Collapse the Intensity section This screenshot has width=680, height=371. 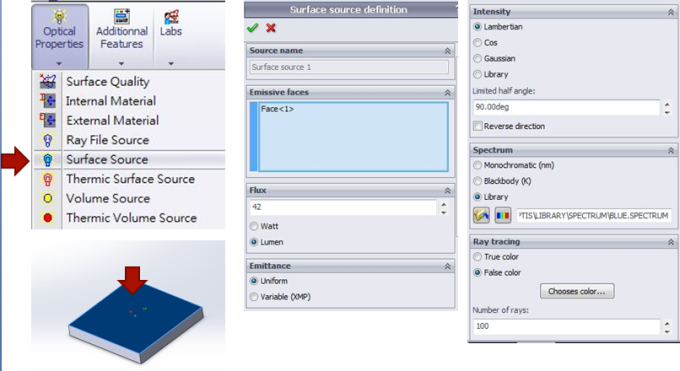pyautogui.click(x=671, y=12)
